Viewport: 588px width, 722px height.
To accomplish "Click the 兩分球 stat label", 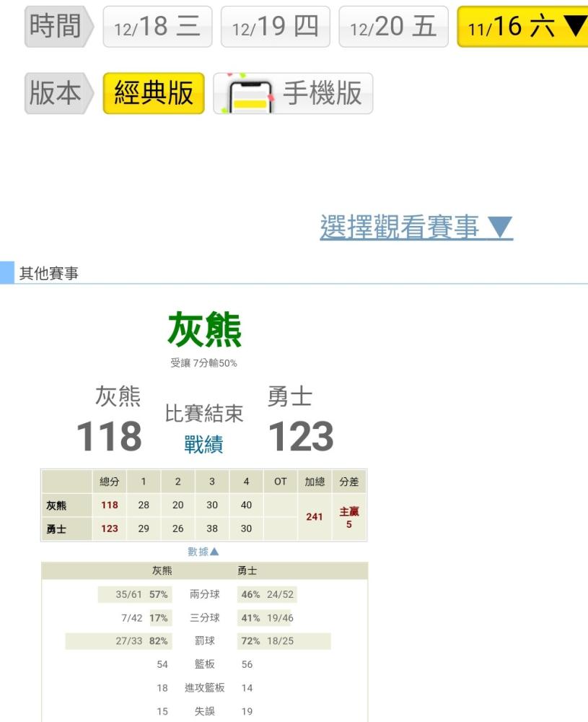I will coord(205,594).
